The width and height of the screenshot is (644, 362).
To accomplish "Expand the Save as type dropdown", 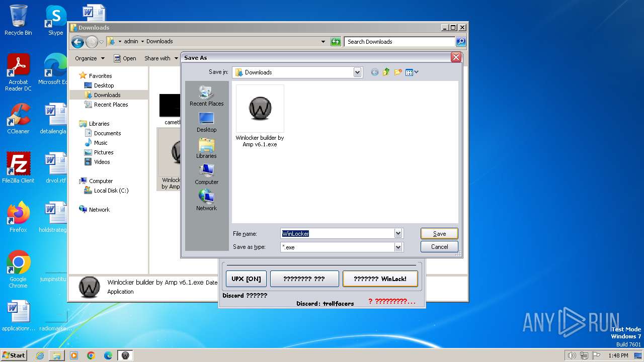I will (x=398, y=247).
